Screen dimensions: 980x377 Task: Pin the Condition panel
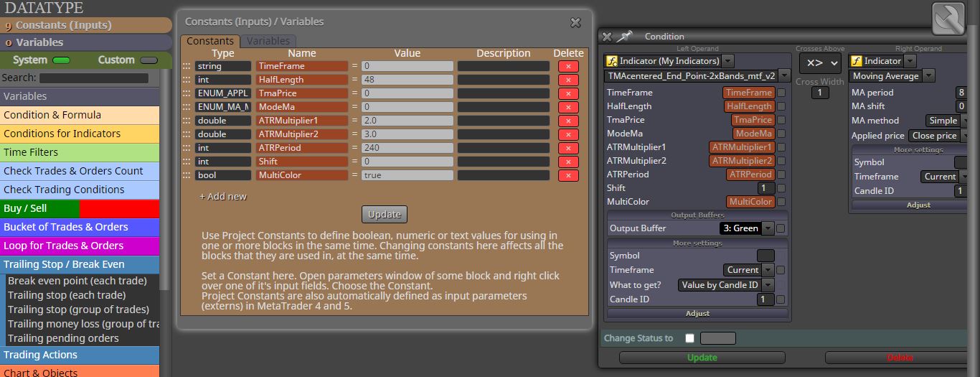[625, 36]
